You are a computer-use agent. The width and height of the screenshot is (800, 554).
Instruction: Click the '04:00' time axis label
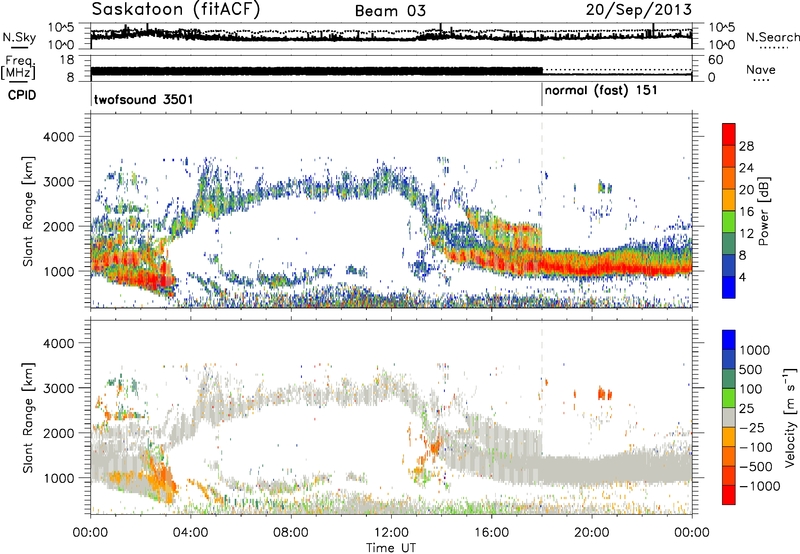click(191, 533)
